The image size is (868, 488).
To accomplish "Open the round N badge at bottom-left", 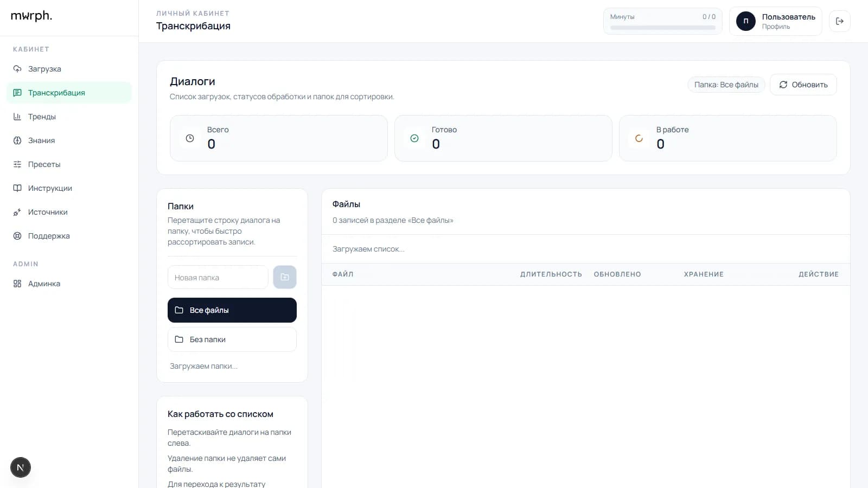I will (21, 467).
